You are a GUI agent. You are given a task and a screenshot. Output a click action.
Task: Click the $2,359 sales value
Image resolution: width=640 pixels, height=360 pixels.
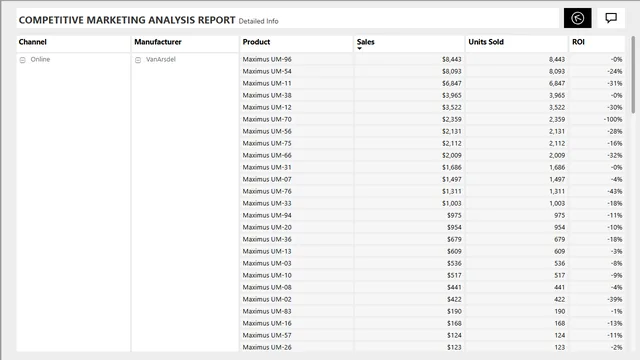451,119
